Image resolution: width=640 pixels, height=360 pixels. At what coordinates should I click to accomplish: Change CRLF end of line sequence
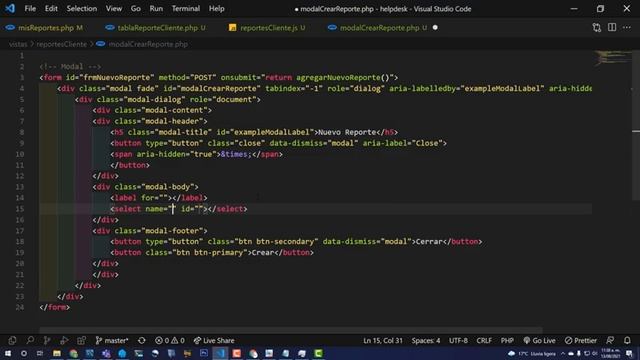(484, 340)
